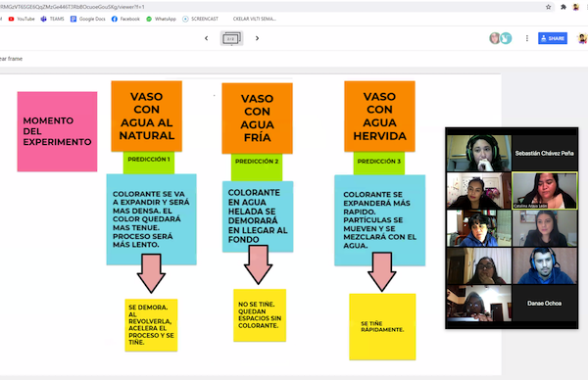The width and height of the screenshot is (588, 380).
Task: Select Sebastián Chávez Peña video tile
Action: [545, 154]
